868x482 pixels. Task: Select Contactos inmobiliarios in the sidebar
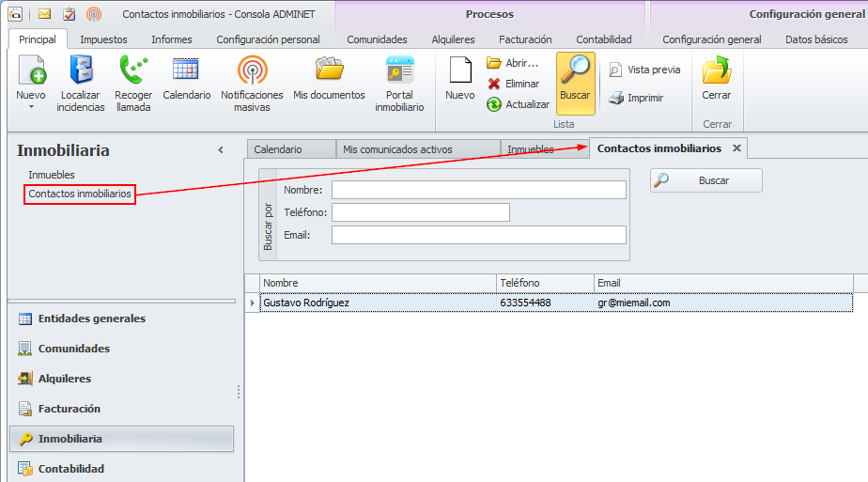pyautogui.click(x=80, y=194)
